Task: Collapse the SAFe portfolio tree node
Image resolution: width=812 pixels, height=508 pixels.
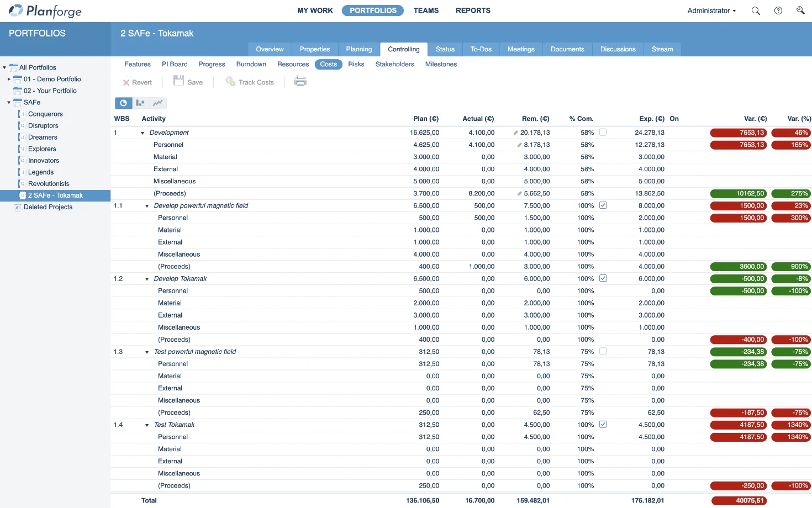Action: (x=9, y=102)
